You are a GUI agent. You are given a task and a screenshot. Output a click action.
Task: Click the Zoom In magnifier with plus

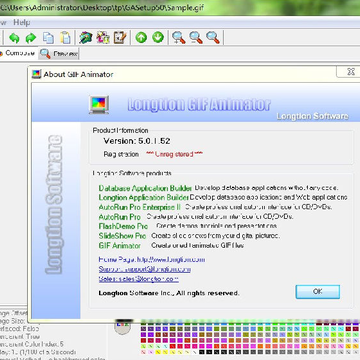(x=179, y=38)
